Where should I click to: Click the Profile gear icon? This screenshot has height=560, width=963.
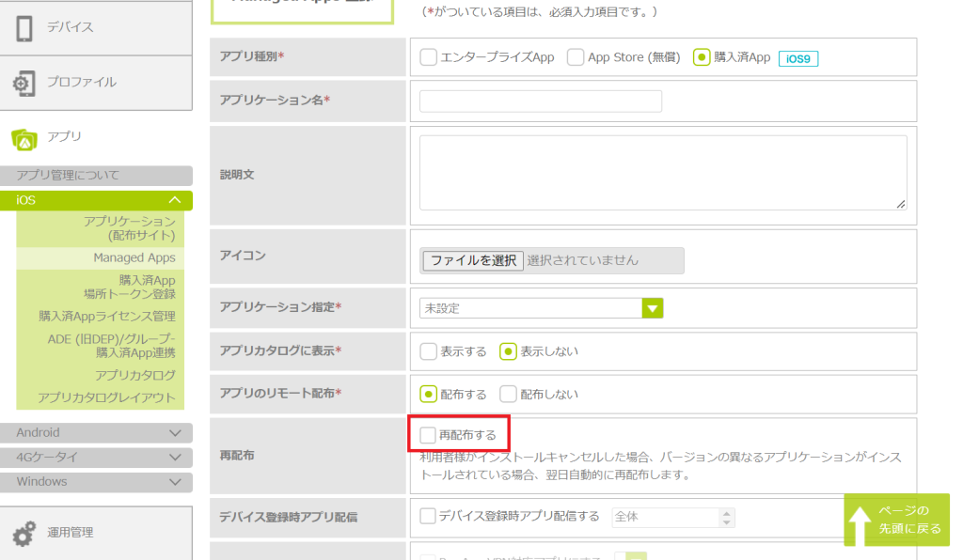click(x=25, y=83)
